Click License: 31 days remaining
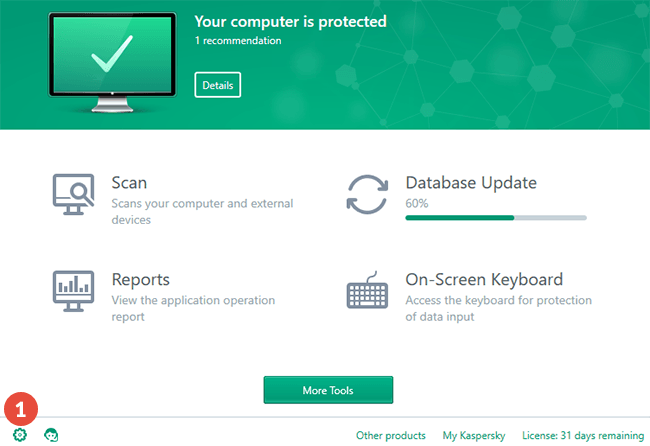The width and height of the screenshot is (650, 446). pyautogui.click(x=583, y=436)
